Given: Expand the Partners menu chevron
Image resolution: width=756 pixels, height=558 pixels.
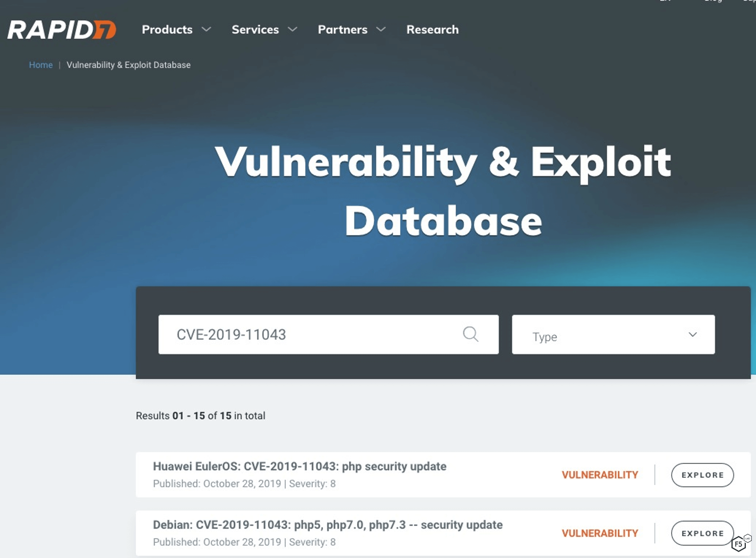Looking at the screenshot, I should (381, 29).
